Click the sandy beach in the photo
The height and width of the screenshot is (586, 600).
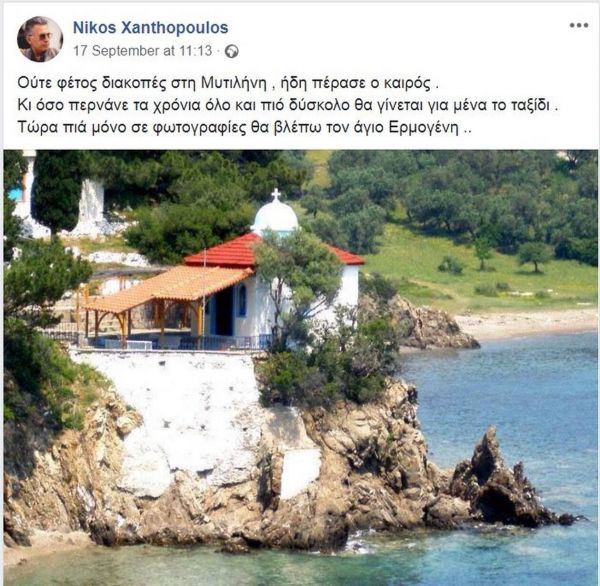(526, 323)
